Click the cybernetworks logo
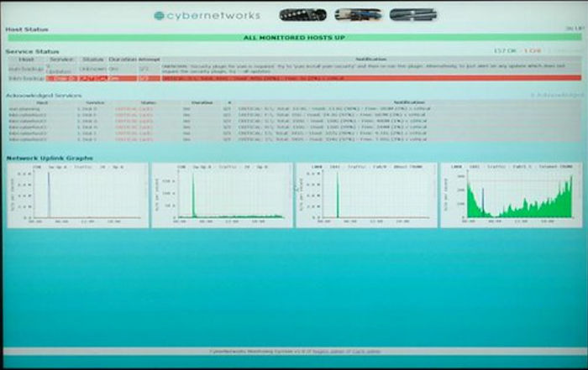 pyautogui.click(x=207, y=15)
